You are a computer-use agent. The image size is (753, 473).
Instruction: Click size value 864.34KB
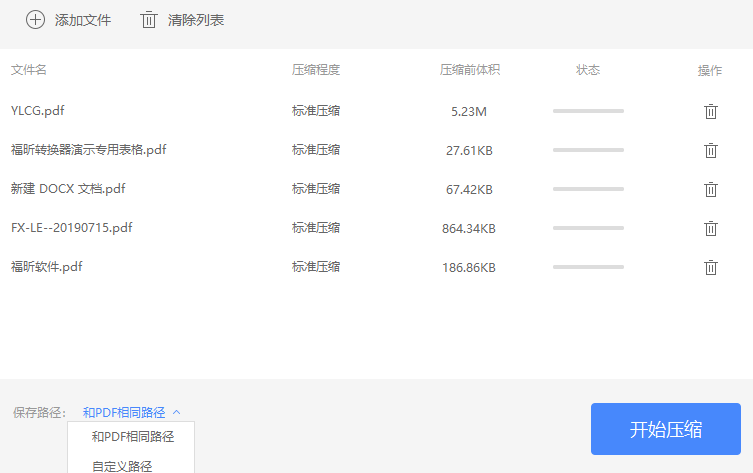[x=469, y=229]
